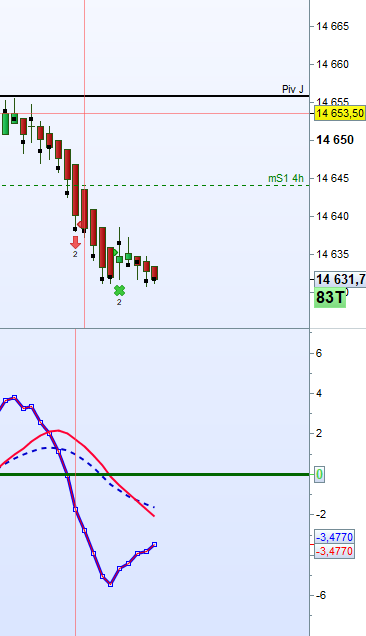Click the red down-arrow sell signal marker
This screenshot has width=366, height=636.
(x=75, y=243)
